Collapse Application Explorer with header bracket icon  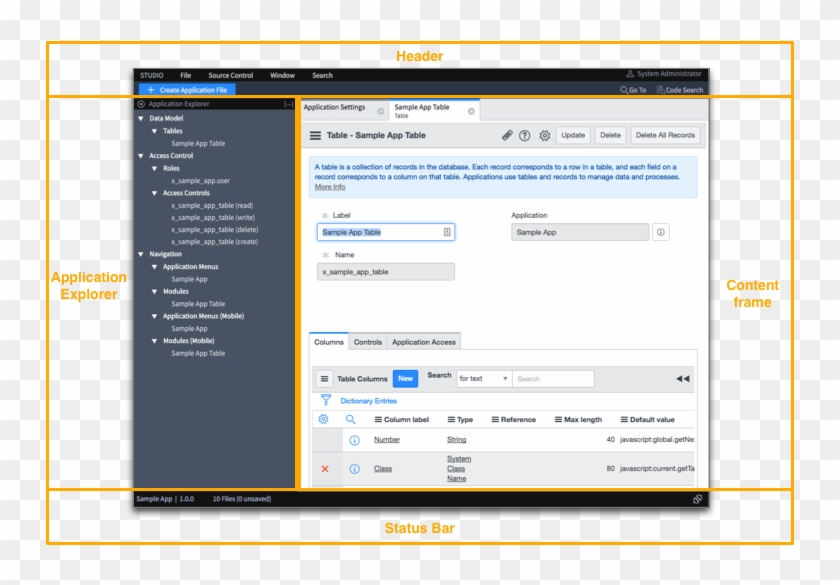pos(288,104)
